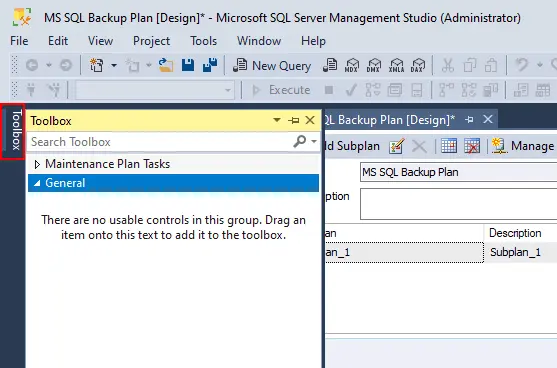Screen dimensions: 557x368
Task: Select the MS SQL Backup Plan [Design] tab
Action: 390,120
